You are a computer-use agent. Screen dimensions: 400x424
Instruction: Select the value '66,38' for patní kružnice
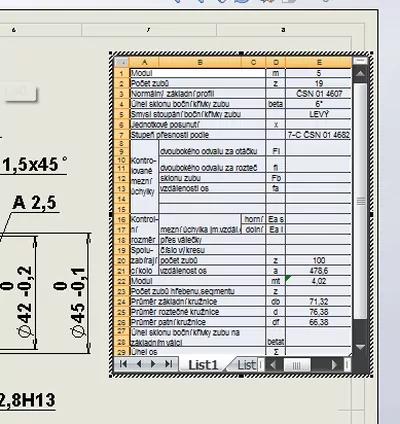point(319,322)
